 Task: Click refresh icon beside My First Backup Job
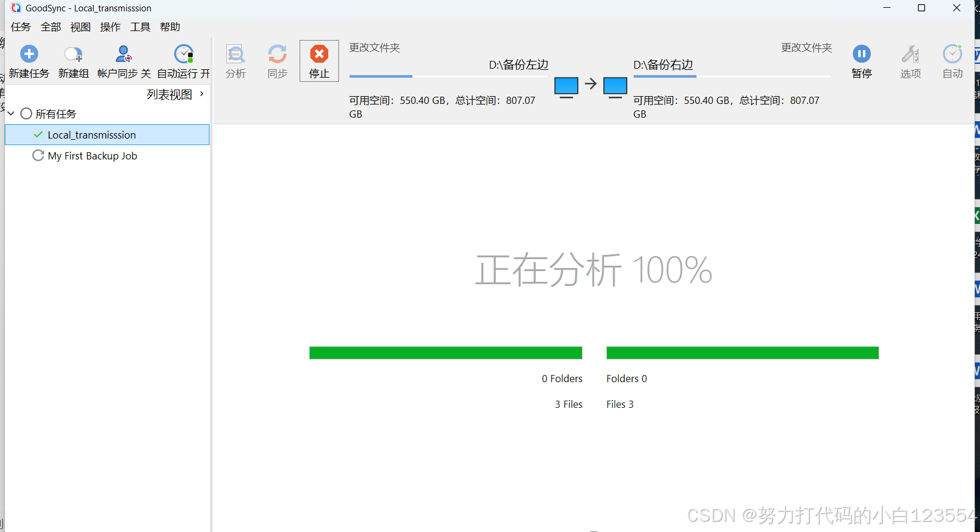(x=38, y=155)
